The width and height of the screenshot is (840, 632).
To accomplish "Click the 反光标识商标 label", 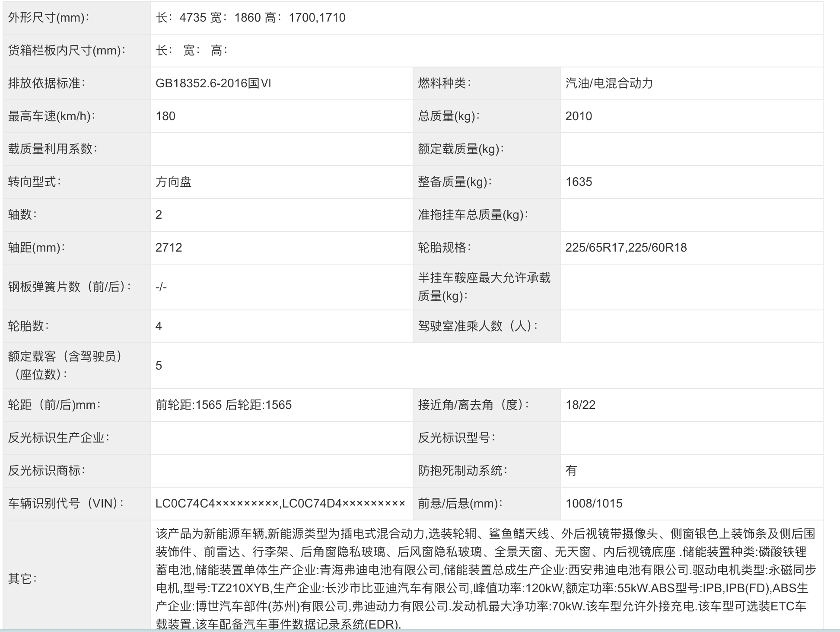I will point(47,471).
